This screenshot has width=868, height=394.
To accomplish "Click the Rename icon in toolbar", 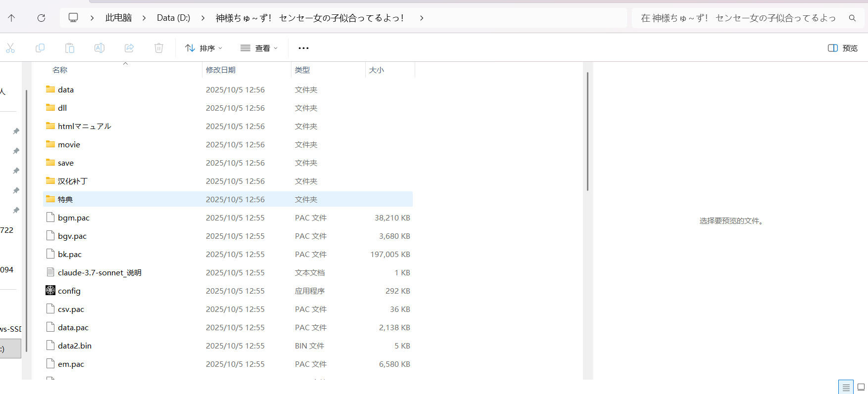I will [x=99, y=48].
